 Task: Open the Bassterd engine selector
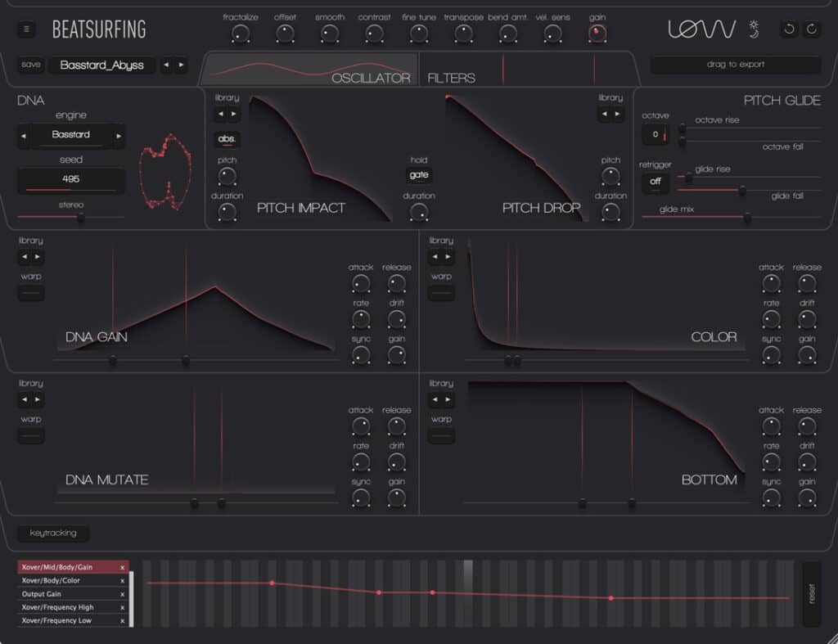pos(71,135)
